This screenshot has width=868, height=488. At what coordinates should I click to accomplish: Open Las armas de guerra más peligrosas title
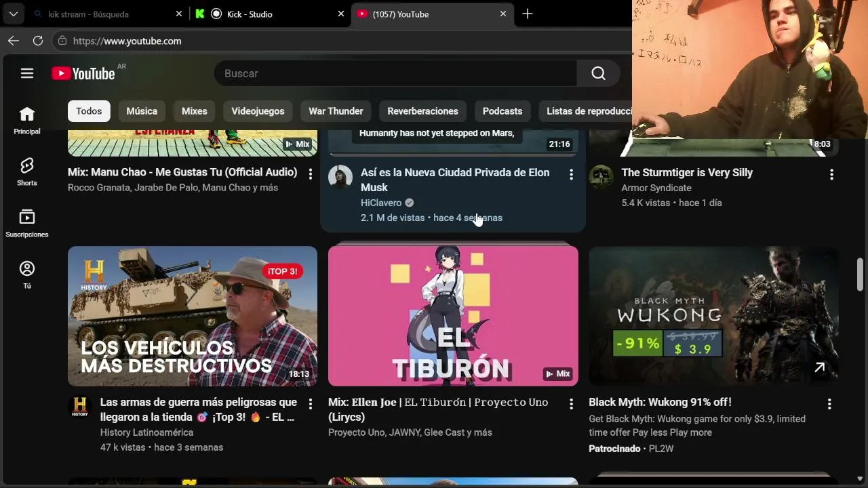pyautogui.click(x=199, y=409)
